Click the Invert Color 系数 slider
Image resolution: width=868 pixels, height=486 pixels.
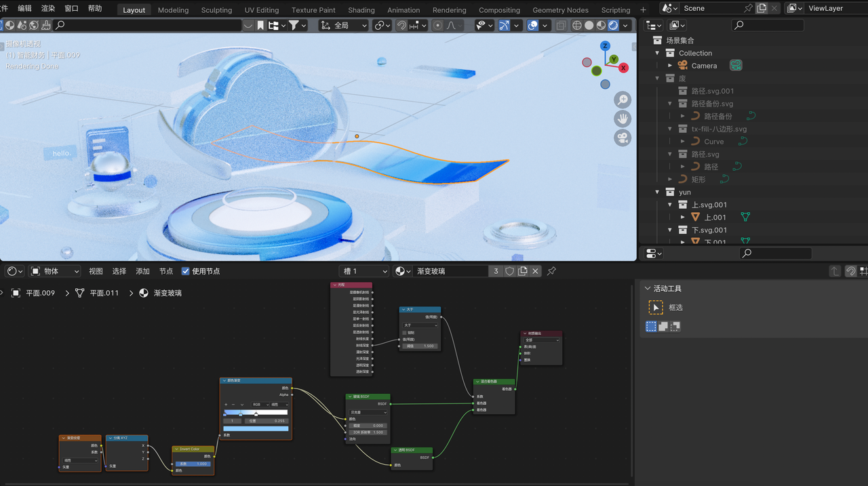[x=193, y=464]
